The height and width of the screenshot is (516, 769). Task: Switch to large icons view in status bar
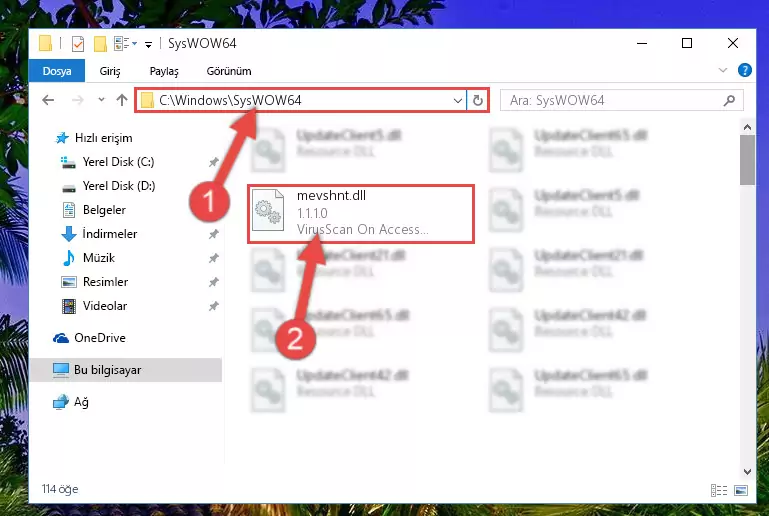(741, 490)
